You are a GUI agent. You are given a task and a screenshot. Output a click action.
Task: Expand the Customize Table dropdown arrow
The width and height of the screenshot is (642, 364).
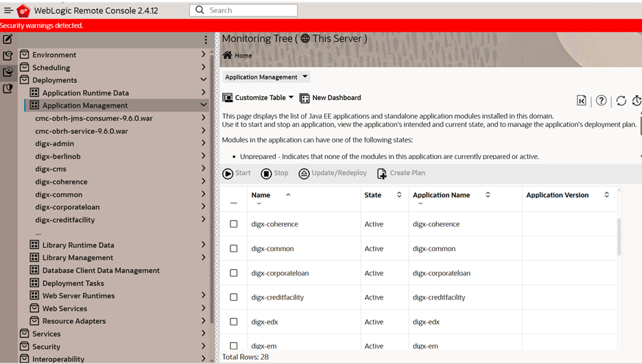291,97
